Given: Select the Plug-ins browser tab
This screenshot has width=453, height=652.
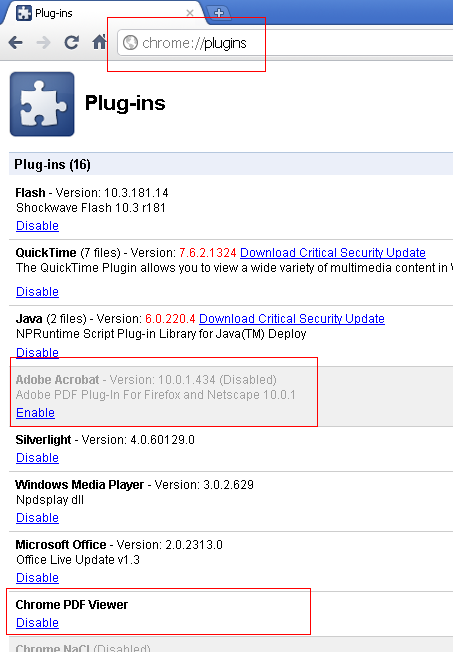Looking at the screenshot, I should (102, 13).
